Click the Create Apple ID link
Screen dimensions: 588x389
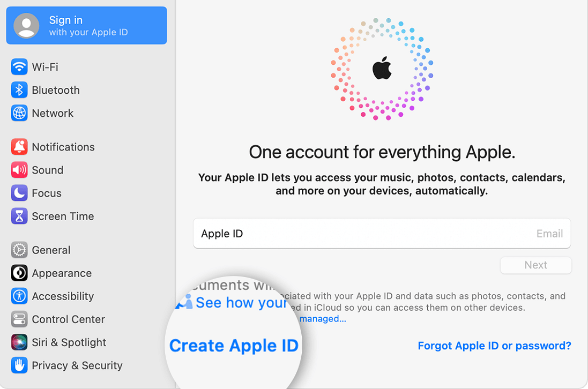[x=234, y=346]
